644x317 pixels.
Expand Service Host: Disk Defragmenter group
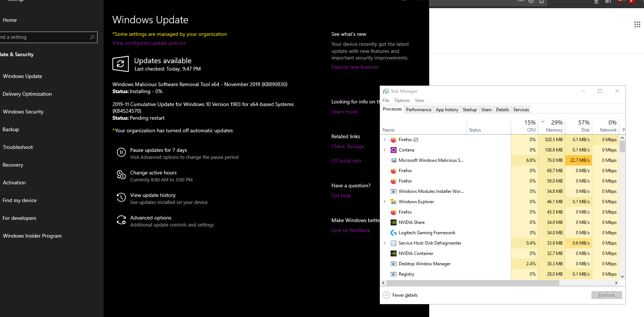click(x=385, y=243)
